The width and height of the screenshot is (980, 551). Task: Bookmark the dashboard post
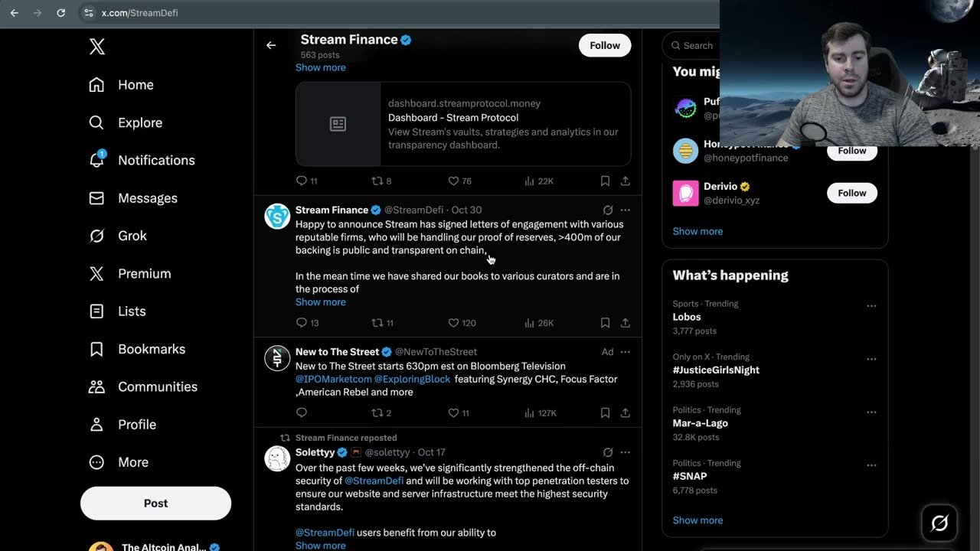pos(605,181)
